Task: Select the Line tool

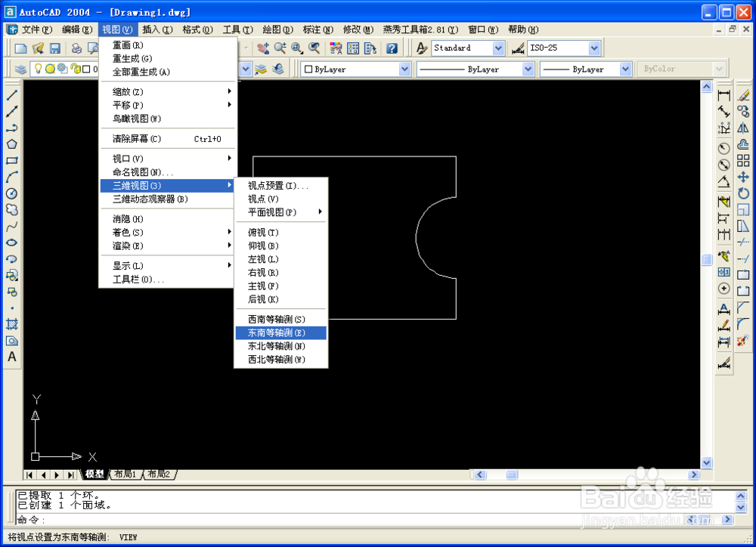Action: pos(11,95)
